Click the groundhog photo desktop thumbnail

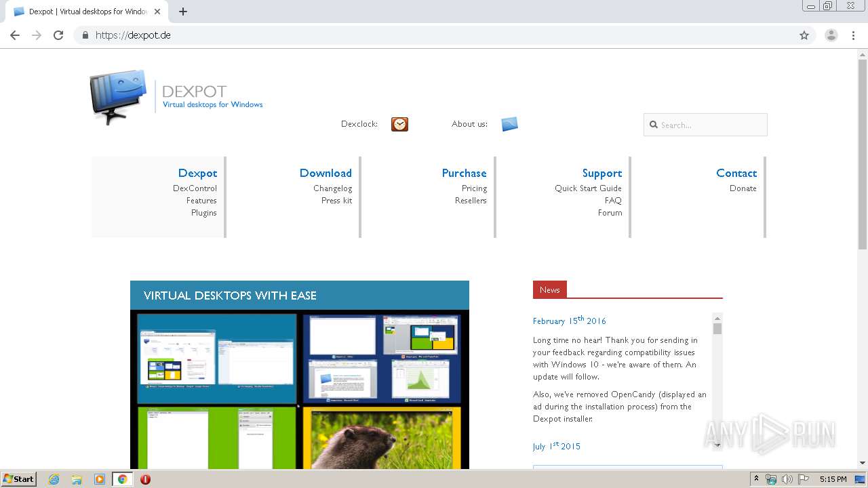click(x=382, y=438)
